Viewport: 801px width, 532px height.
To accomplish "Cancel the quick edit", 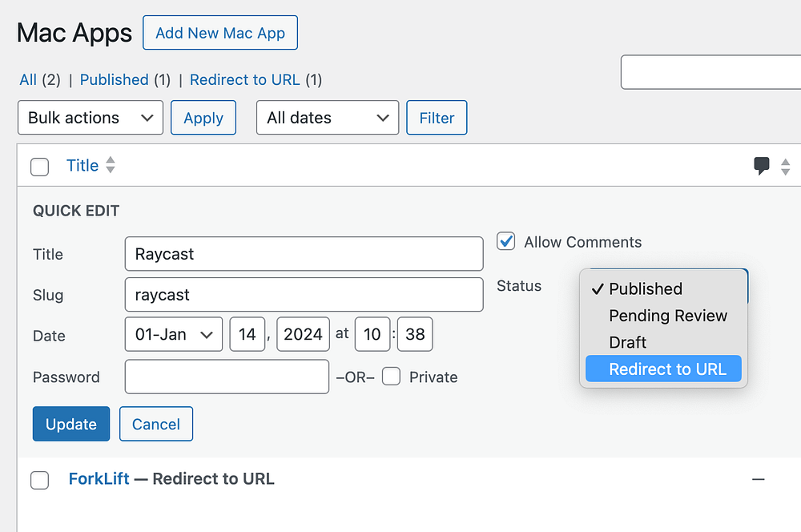I will coord(155,425).
